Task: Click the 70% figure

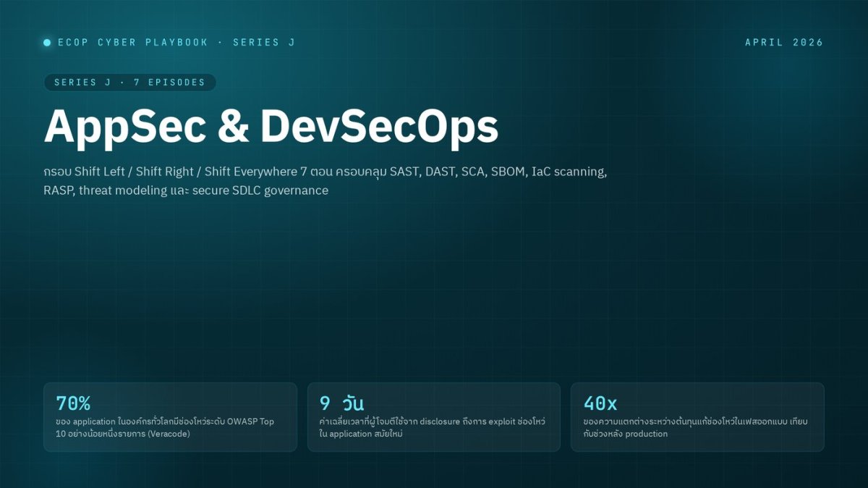Action: (73, 403)
